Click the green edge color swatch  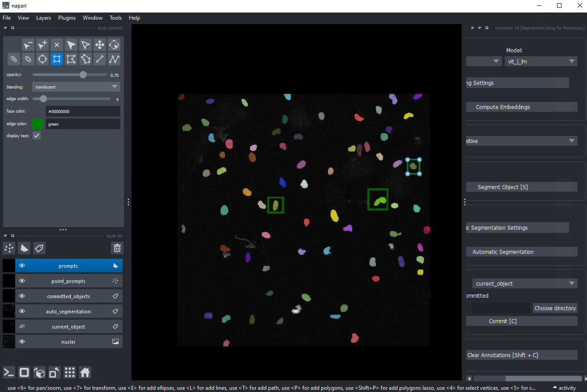38,124
